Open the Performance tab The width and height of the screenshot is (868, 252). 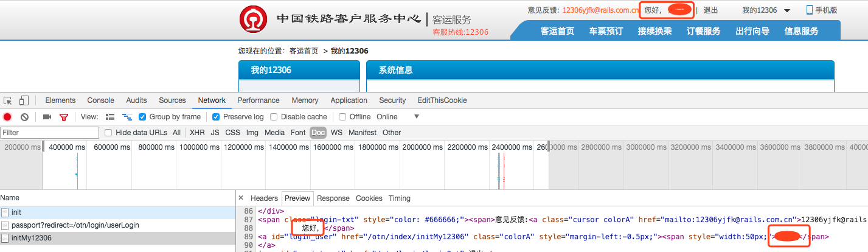tap(259, 100)
